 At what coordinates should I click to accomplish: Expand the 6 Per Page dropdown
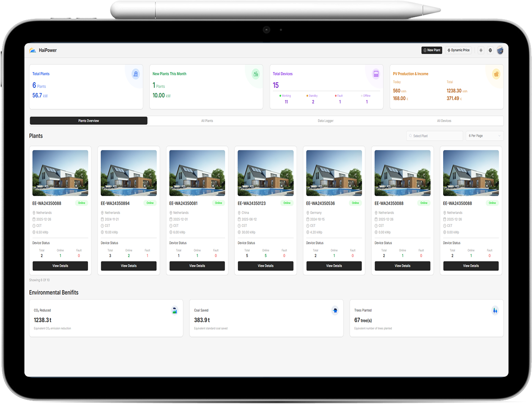(x=484, y=136)
